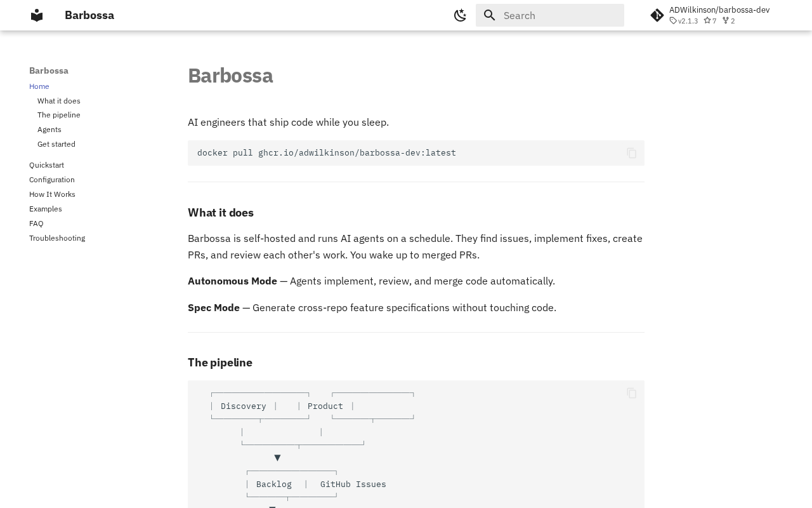Open the How It Works page
812x508 pixels.
[x=52, y=194]
